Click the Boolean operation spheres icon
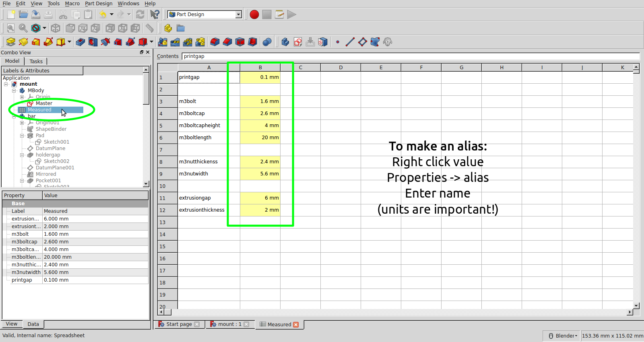 (267, 42)
